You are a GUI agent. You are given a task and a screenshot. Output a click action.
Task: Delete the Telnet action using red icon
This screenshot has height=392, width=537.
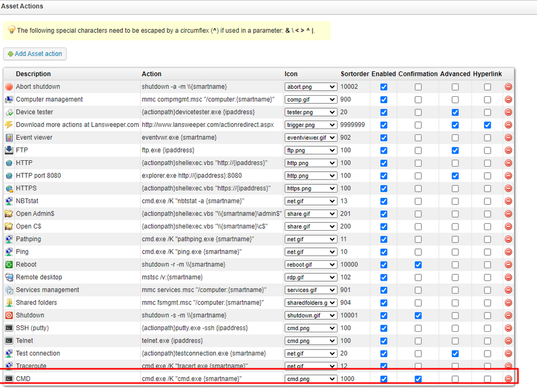[508, 341]
